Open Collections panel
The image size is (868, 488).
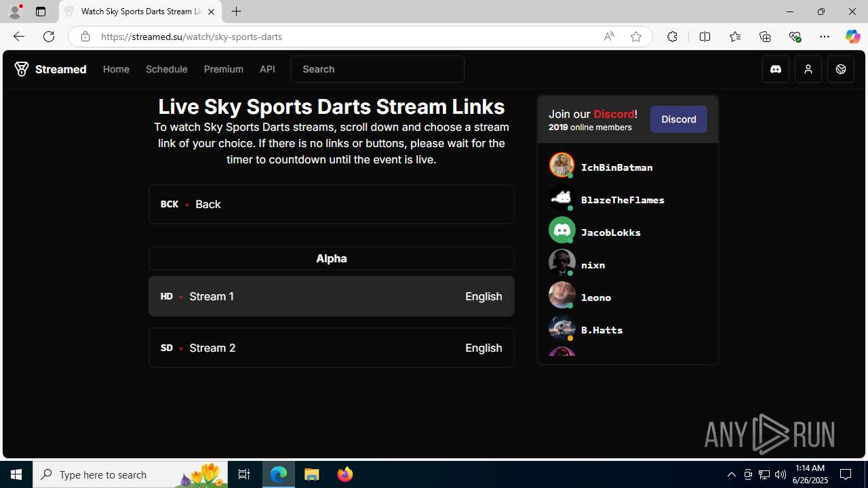coord(765,37)
